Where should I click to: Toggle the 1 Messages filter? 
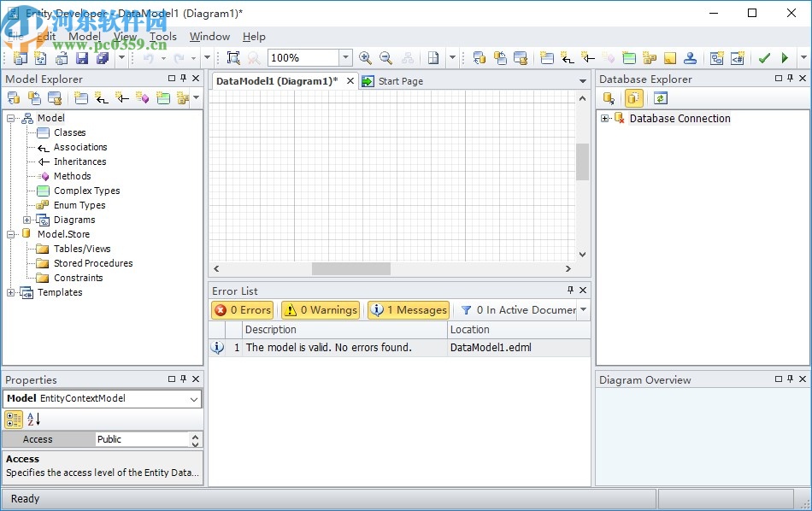[409, 309]
